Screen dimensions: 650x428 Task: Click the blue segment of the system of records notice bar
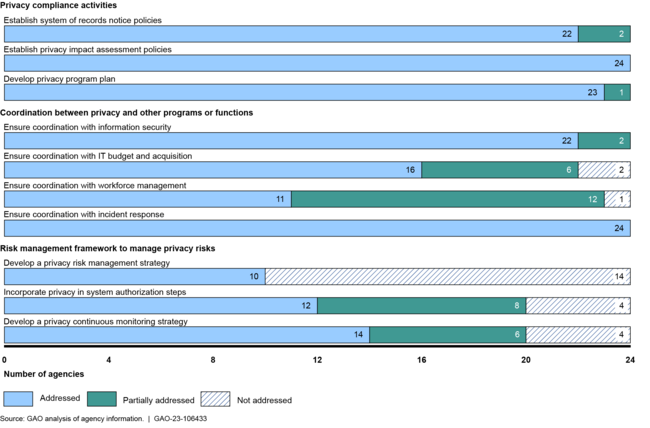pyautogui.click(x=290, y=34)
